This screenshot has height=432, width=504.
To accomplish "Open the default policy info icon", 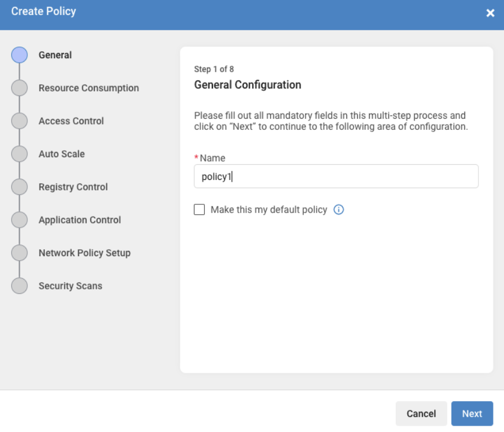I will (x=339, y=210).
